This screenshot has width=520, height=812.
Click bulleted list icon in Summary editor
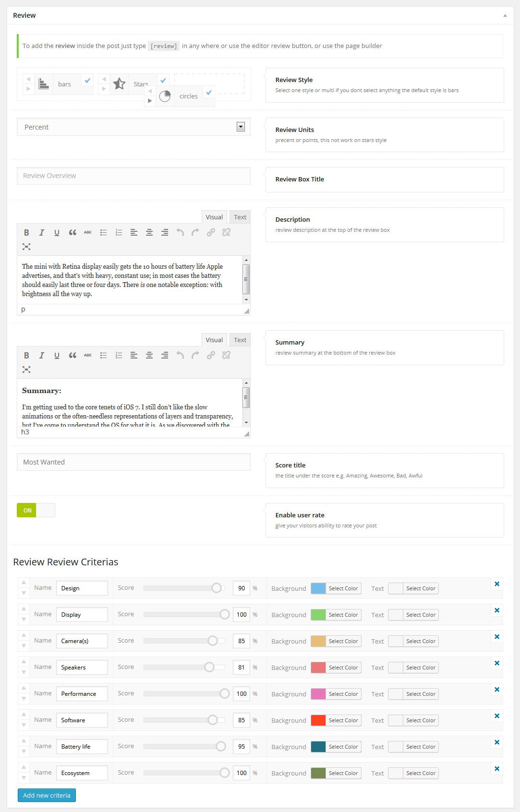103,356
